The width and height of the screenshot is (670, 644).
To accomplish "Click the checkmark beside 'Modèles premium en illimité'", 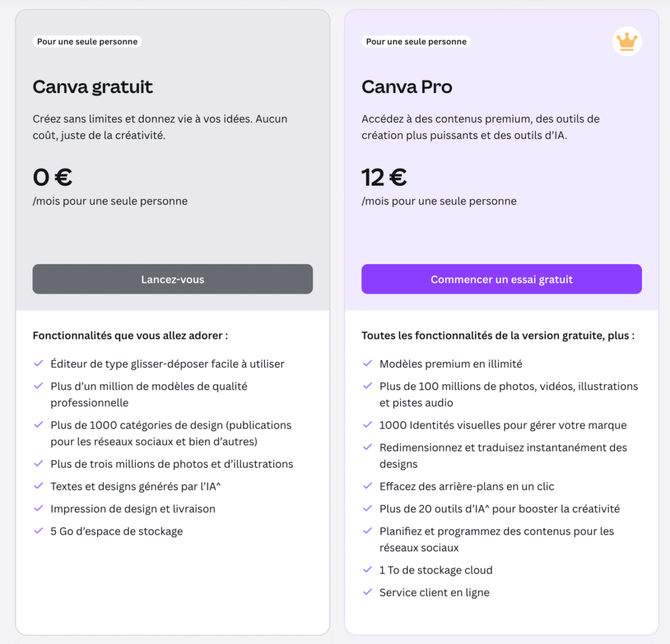I will pos(367,363).
